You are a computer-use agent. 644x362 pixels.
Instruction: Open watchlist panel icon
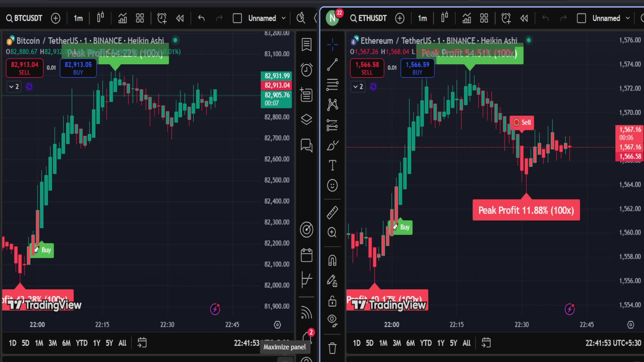[x=306, y=45]
